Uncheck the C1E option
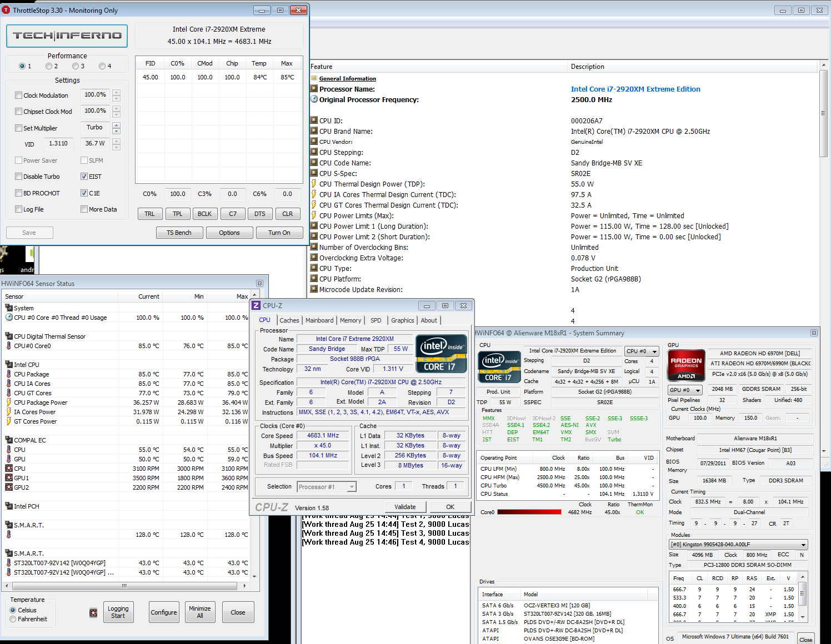This screenshot has width=831, height=644. pos(84,193)
